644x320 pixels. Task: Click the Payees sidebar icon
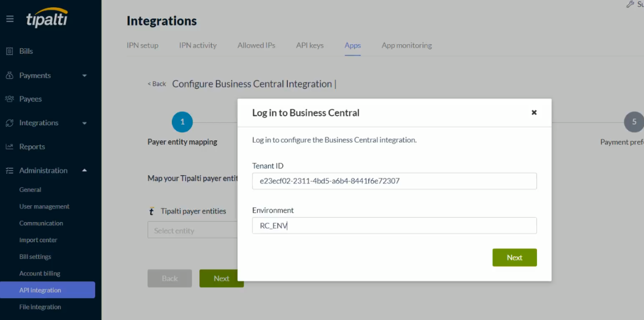(x=10, y=99)
